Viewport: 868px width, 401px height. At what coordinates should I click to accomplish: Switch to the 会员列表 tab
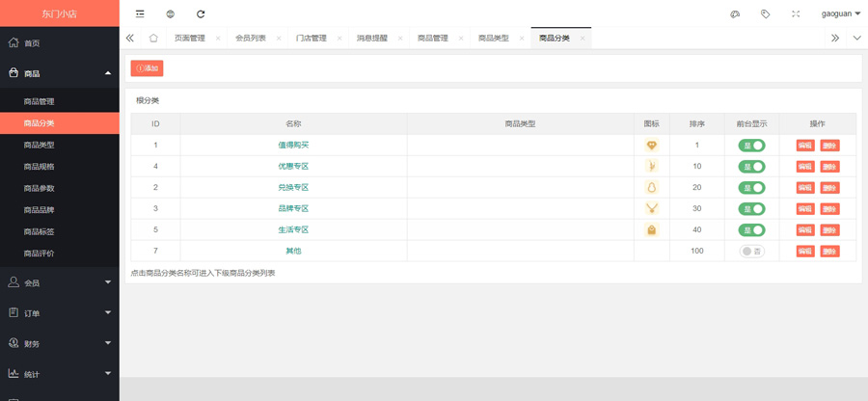pos(251,39)
